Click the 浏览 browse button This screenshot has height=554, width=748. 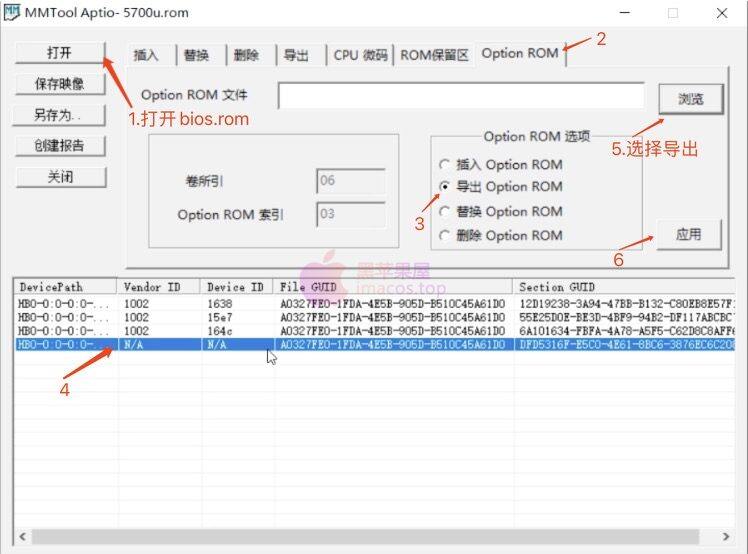point(691,99)
